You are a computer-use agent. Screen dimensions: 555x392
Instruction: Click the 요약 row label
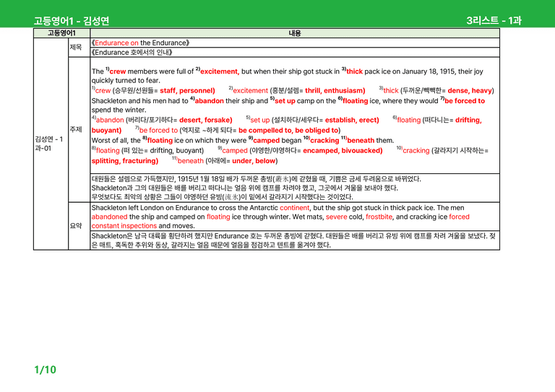click(x=76, y=225)
